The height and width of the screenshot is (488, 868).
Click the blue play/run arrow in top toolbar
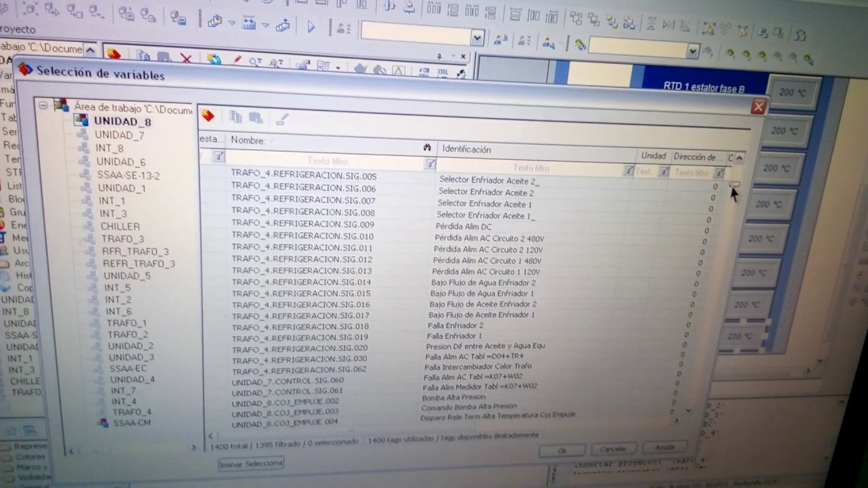[x=311, y=27]
